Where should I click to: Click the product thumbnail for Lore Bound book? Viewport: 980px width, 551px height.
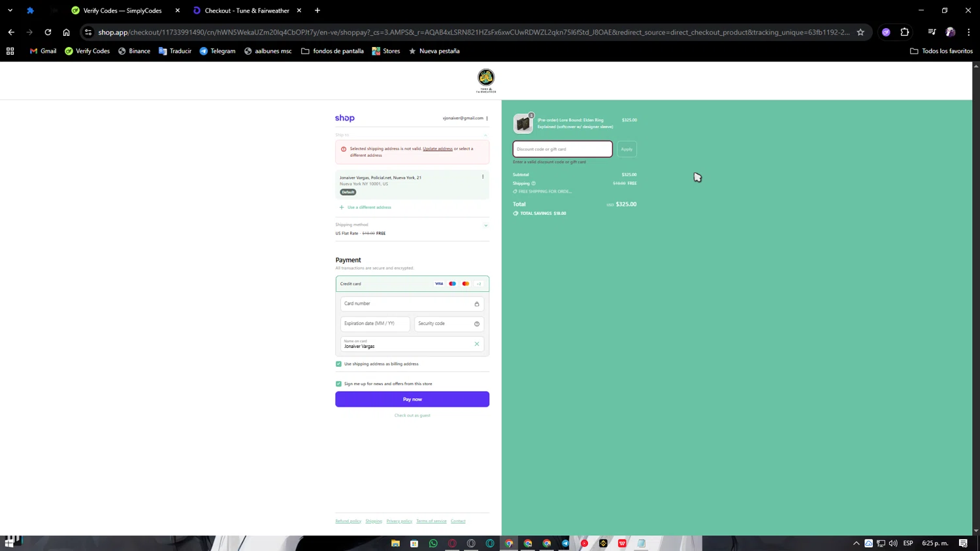coord(523,123)
